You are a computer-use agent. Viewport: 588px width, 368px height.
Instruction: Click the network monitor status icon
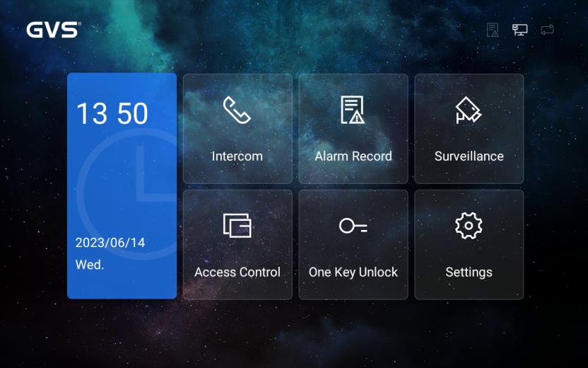click(519, 30)
